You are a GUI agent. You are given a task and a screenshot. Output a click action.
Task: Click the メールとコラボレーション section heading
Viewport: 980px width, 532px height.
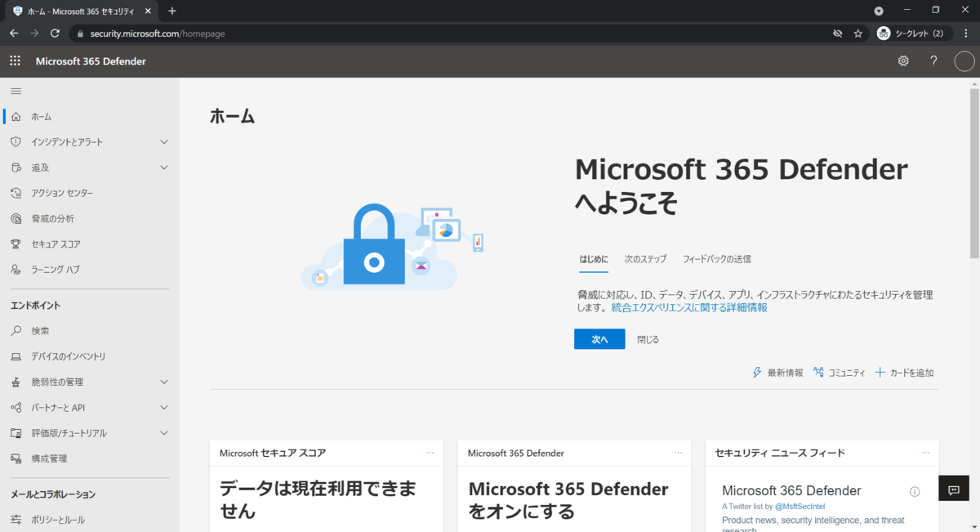pyautogui.click(x=53, y=494)
